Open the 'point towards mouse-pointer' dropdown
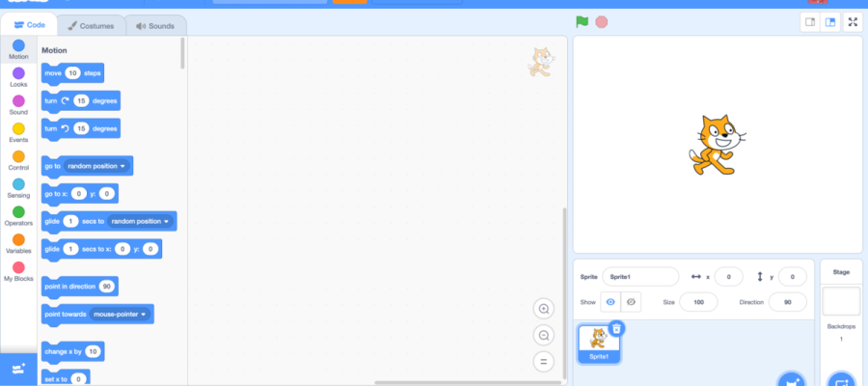868x386 pixels. point(144,314)
